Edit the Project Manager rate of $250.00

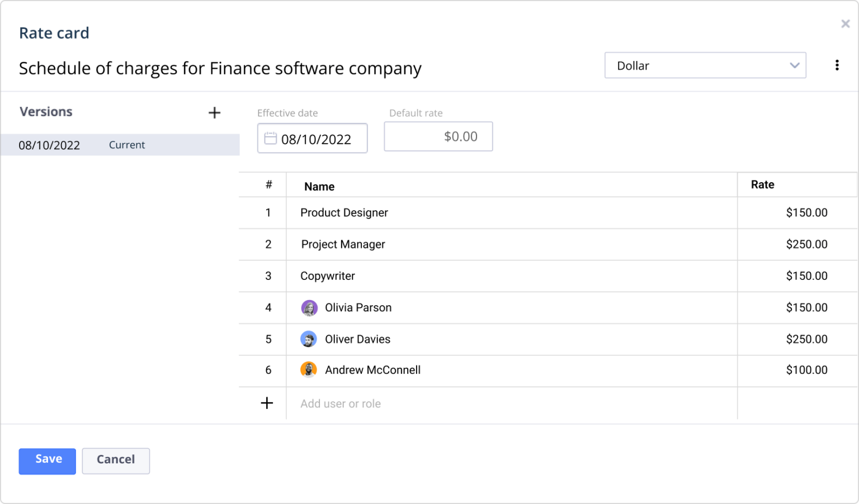pyautogui.click(x=806, y=244)
